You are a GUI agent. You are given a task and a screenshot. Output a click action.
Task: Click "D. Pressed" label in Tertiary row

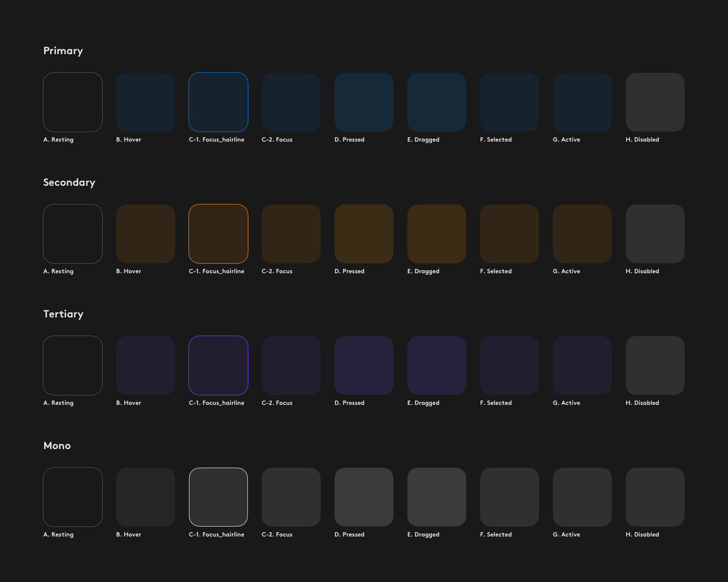click(349, 403)
